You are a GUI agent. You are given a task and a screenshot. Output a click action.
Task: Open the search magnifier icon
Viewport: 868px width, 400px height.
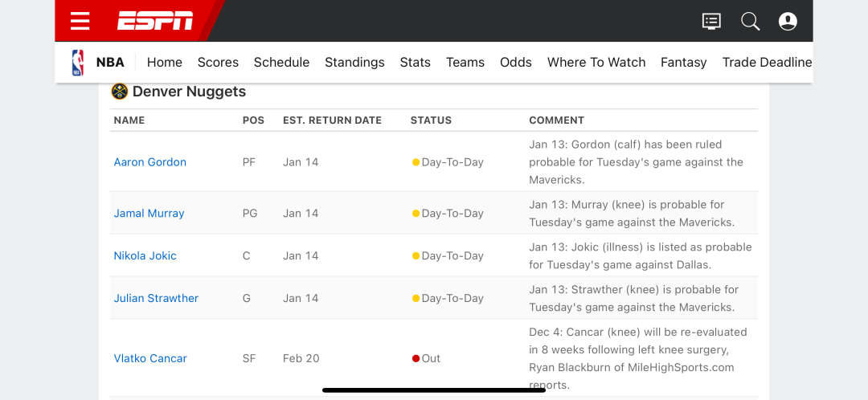[x=750, y=22]
